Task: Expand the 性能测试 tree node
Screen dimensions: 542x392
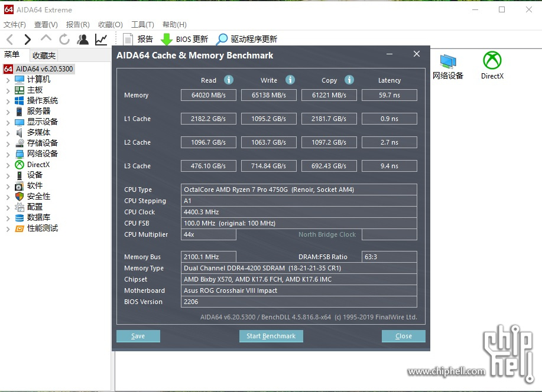Action: tap(8, 228)
